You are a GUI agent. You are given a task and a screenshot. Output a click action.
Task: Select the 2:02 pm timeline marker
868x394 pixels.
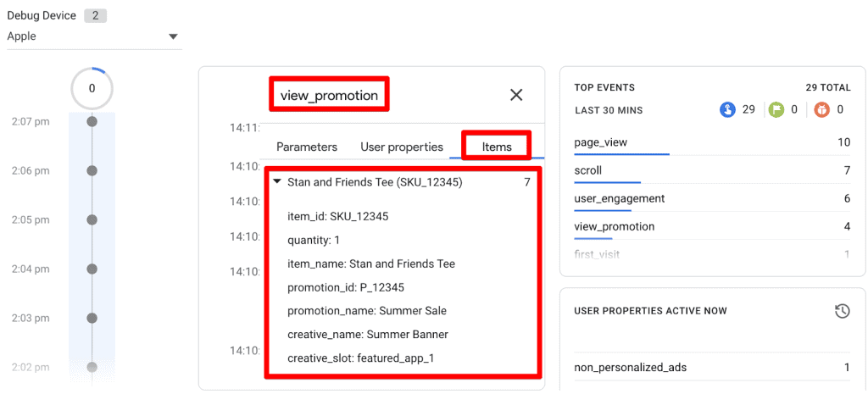pyautogui.click(x=92, y=367)
